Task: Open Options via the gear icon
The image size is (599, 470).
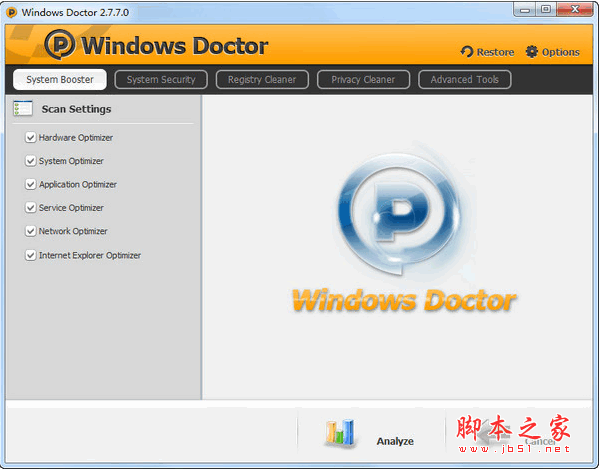Action: pyautogui.click(x=531, y=52)
